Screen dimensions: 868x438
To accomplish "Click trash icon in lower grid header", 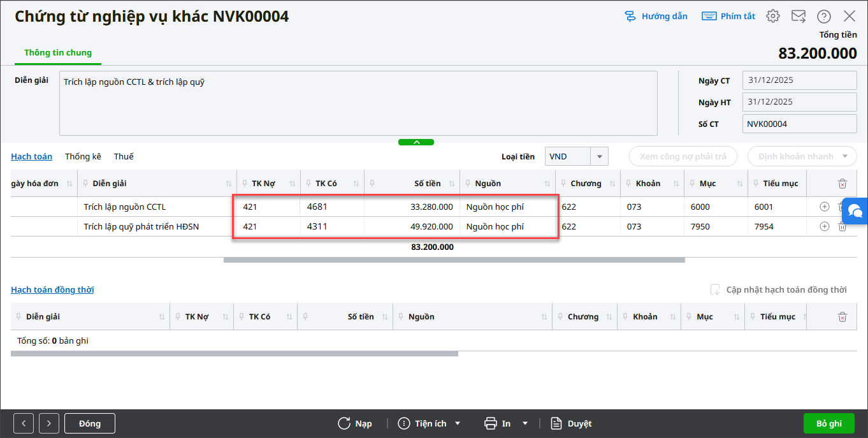I will click(843, 317).
